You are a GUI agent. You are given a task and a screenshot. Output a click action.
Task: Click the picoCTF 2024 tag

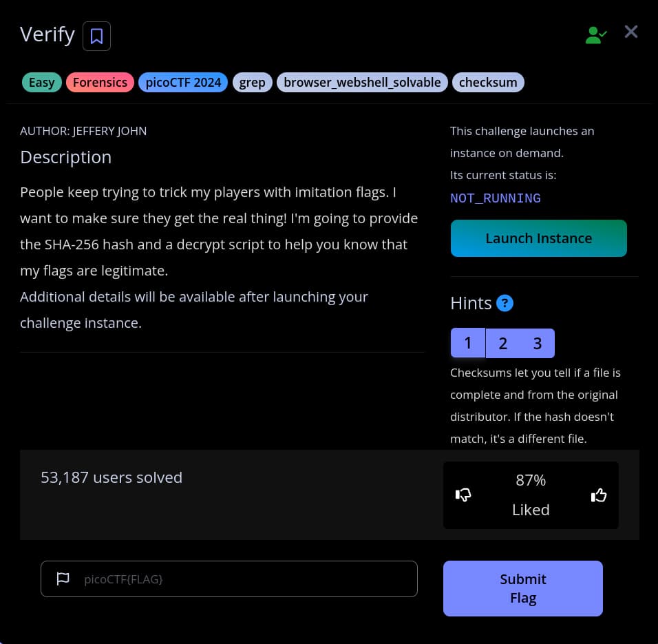(183, 83)
